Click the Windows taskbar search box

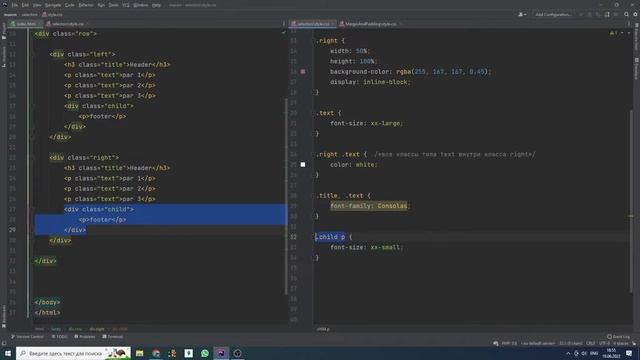[73, 353]
